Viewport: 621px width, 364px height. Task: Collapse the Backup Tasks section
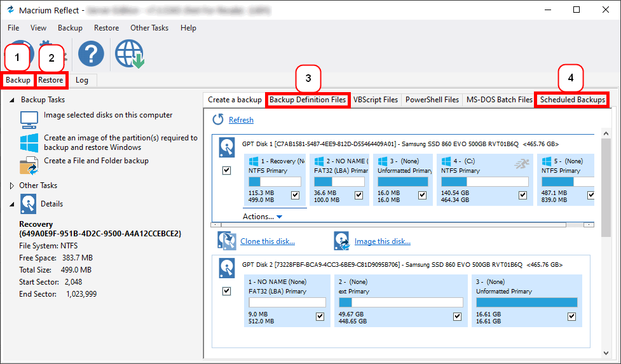pos(12,100)
